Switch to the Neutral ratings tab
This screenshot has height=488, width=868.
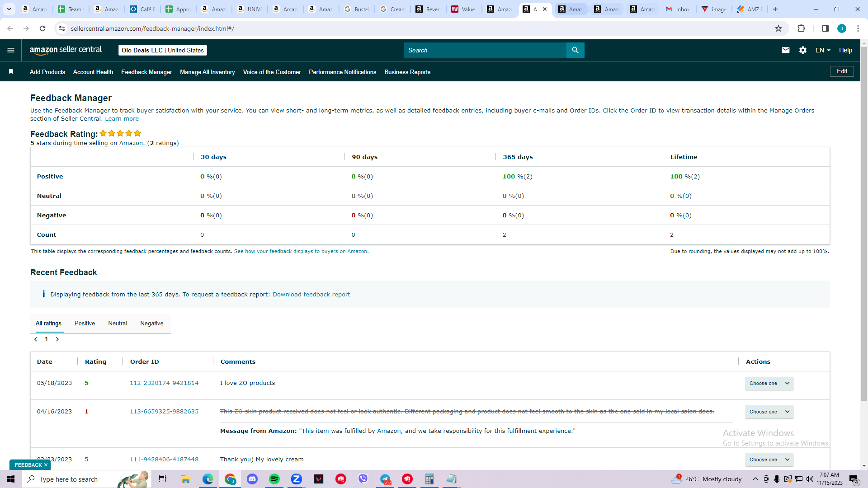(x=118, y=324)
